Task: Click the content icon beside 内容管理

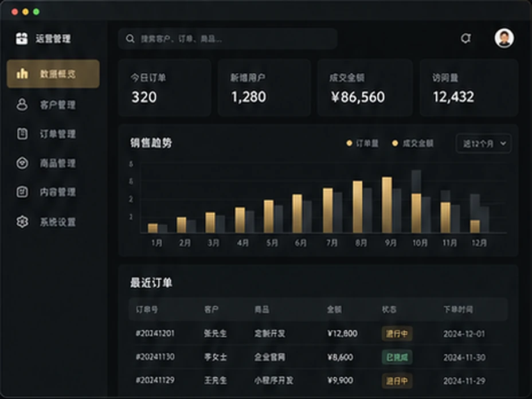Action: [x=22, y=192]
